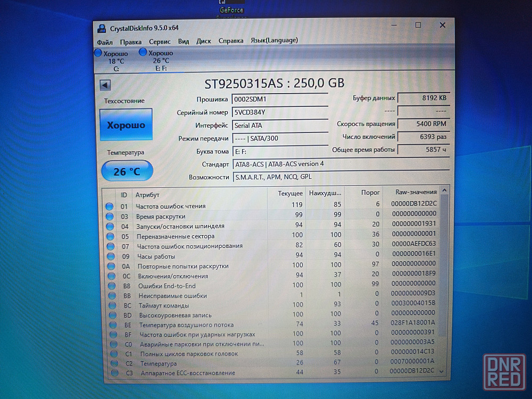Click the Raw-значения column header
532x399 pixels.
tap(412, 192)
